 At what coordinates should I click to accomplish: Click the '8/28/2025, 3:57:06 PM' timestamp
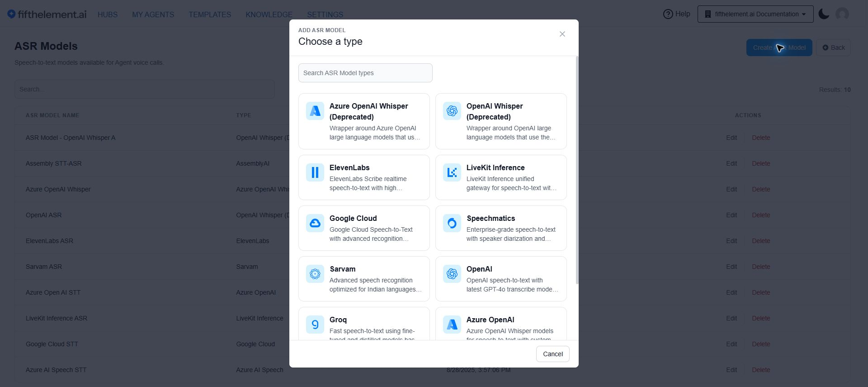(x=479, y=370)
